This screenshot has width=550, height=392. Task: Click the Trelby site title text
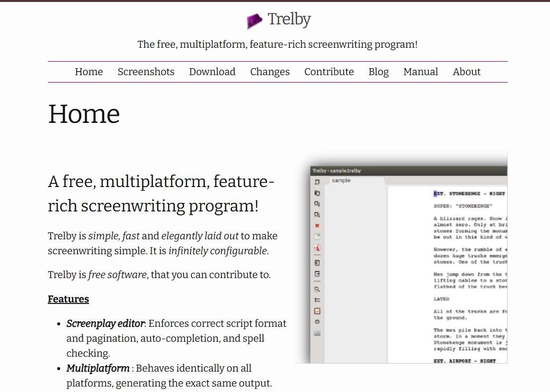[x=289, y=19]
